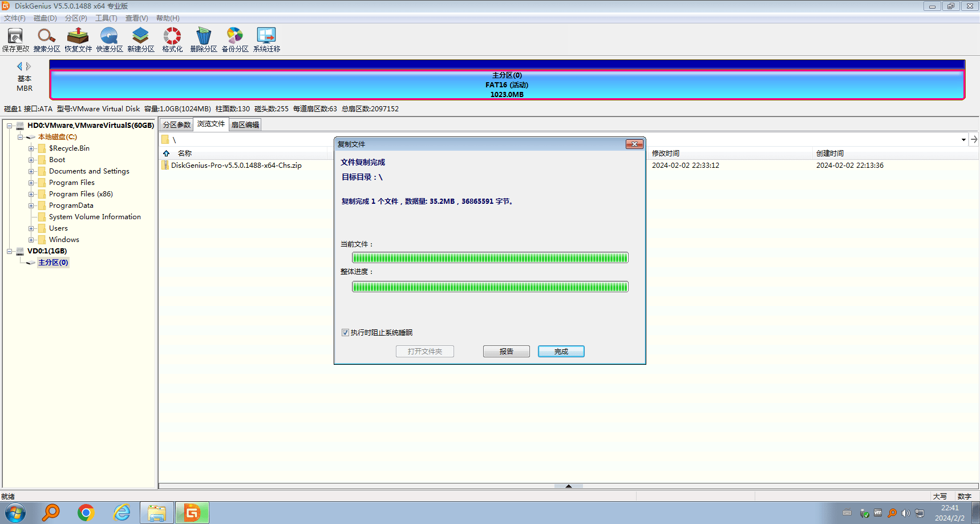This screenshot has height=524, width=980.
Task: Click the HD0 VMware disk icon in tree
Action: [x=20, y=126]
